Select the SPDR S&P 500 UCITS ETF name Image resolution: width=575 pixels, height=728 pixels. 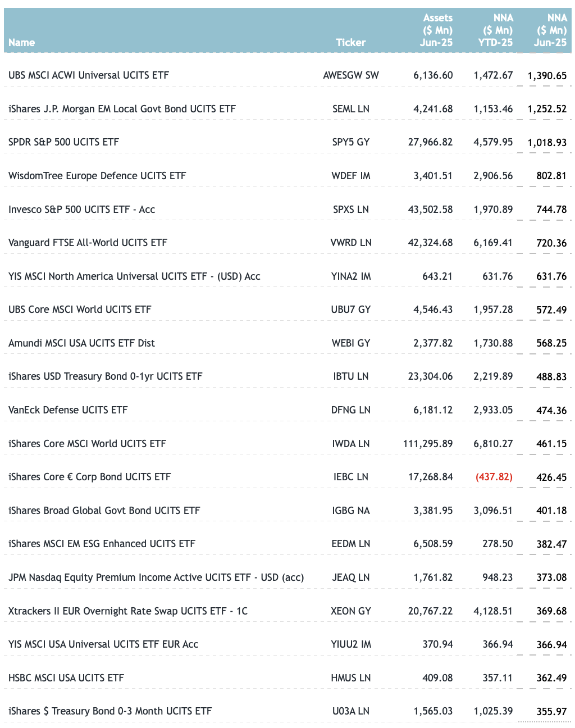(63, 142)
